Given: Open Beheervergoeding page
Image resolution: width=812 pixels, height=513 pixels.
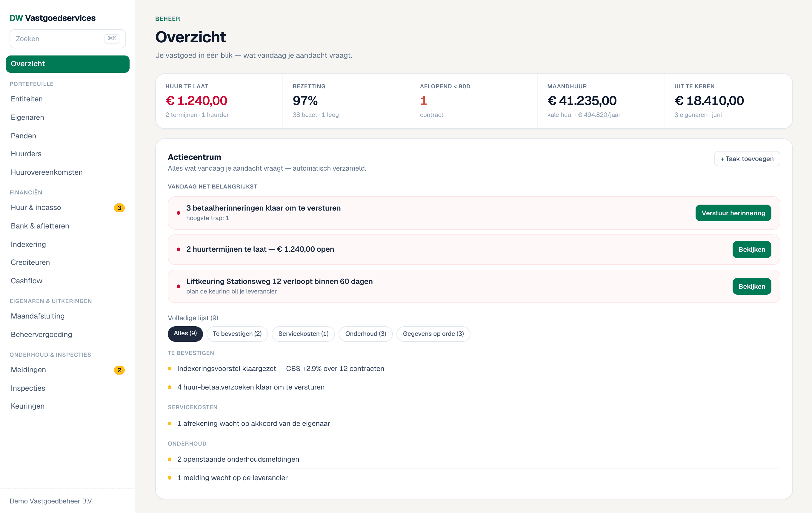Looking at the screenshot, I should click(67, 334).
